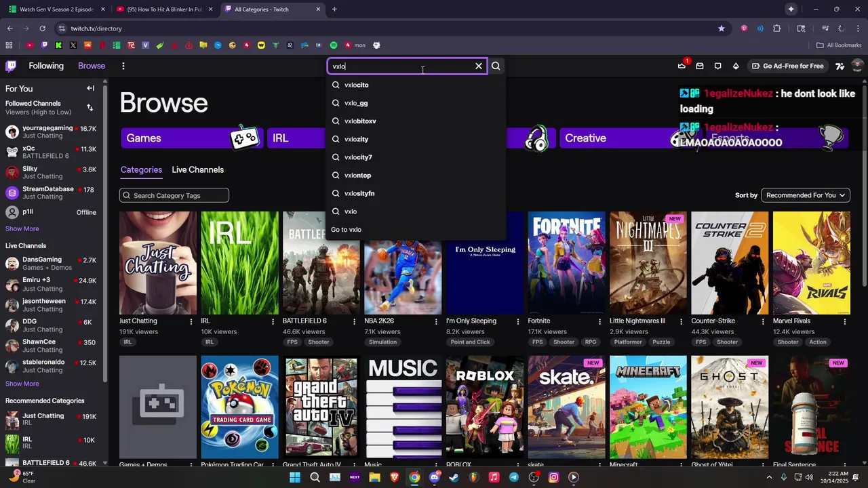Image resolution: width=868 pixels, height=488 pixels.
Task: Open a new browser tab
Action: tap(334, 9)
